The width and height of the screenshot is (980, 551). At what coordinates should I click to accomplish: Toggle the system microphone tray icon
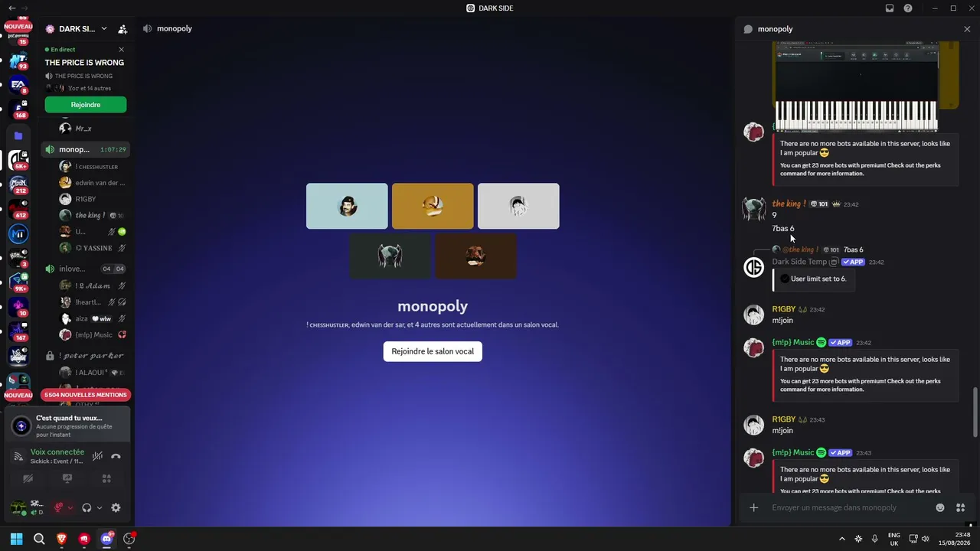click(874, 539)
